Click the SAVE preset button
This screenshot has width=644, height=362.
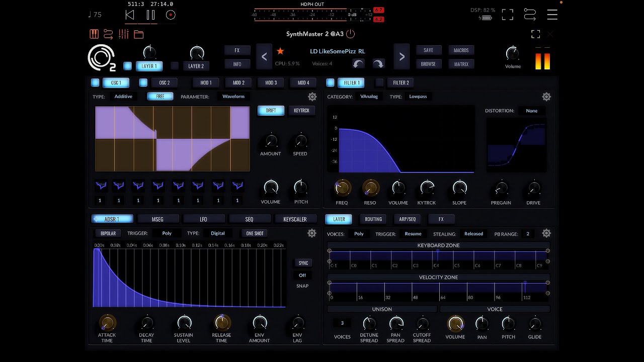point(429,50)
